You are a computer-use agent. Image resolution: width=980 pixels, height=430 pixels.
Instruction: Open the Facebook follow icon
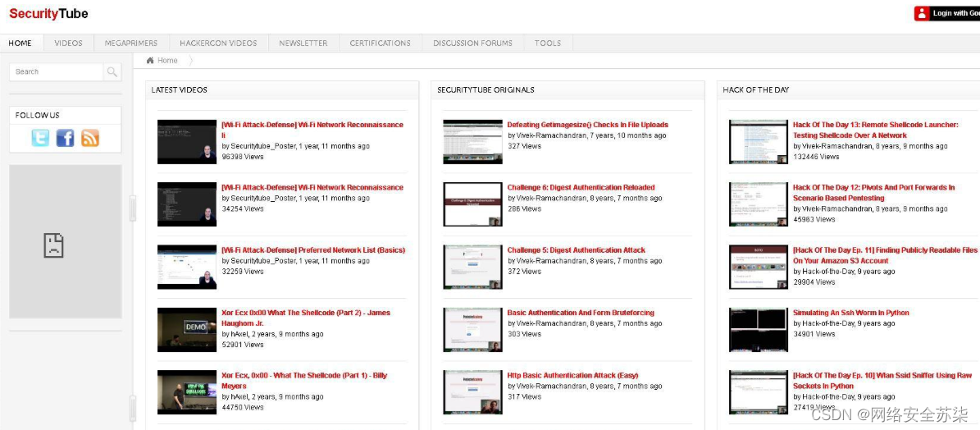pyautogui.click(x=65, y=138)
